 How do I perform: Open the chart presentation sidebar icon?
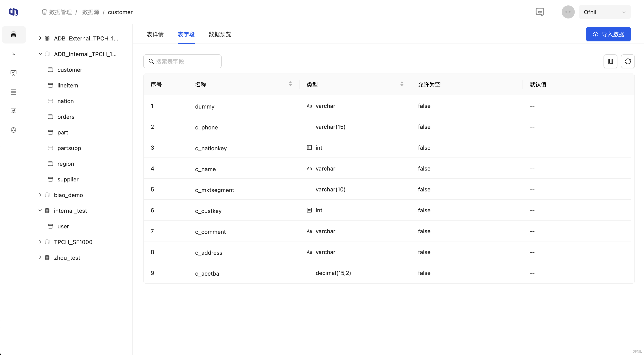[x=13, y=73]
